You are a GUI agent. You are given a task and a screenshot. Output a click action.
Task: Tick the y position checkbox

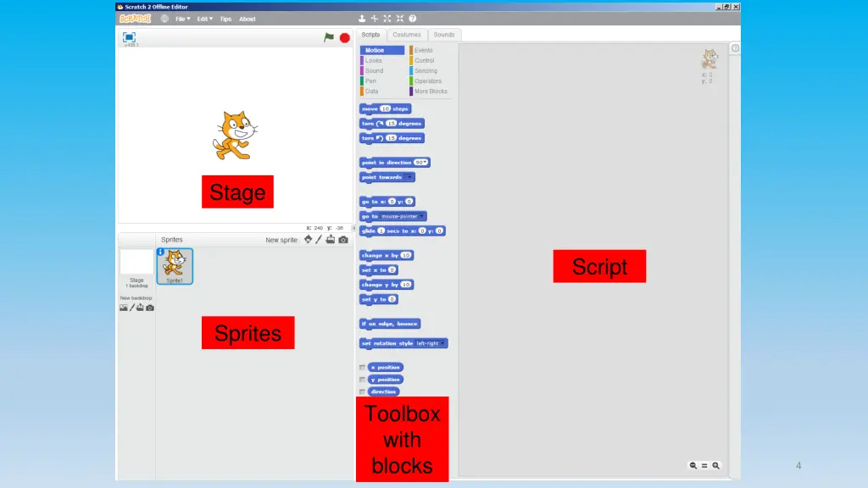tap(362, 380)
